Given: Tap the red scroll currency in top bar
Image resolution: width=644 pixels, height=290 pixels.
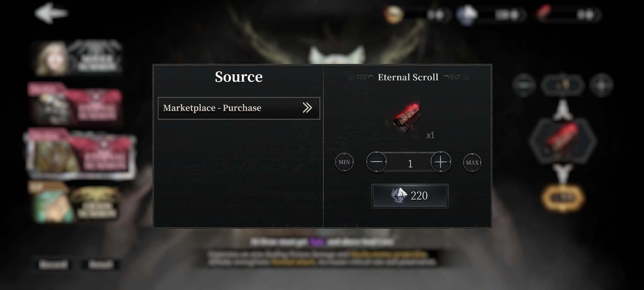Looking at the screenshot, I should [x=543, y=13].
